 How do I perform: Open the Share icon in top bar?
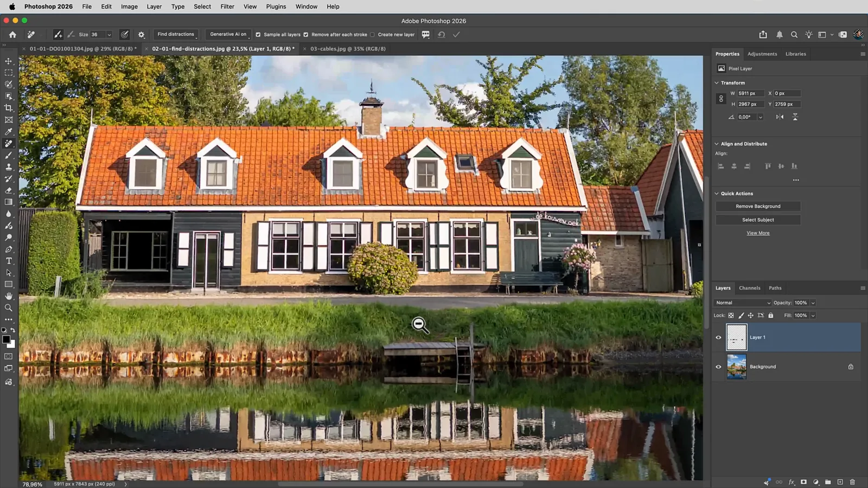(763, 34)
